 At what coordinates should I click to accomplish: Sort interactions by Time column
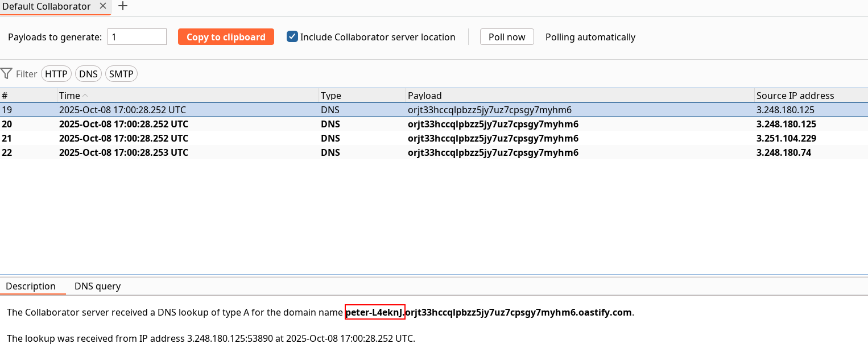pyautogui.click(x=188, y=96)
